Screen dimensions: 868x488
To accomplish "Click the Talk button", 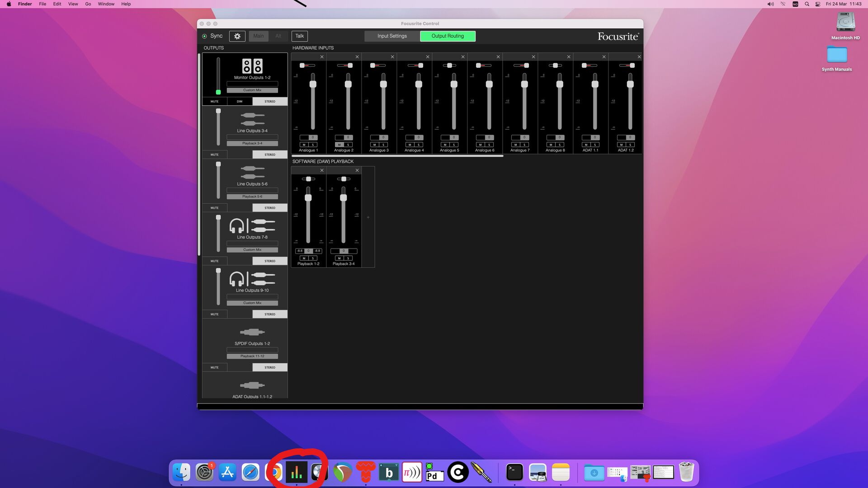I will (x=300, y=36).
